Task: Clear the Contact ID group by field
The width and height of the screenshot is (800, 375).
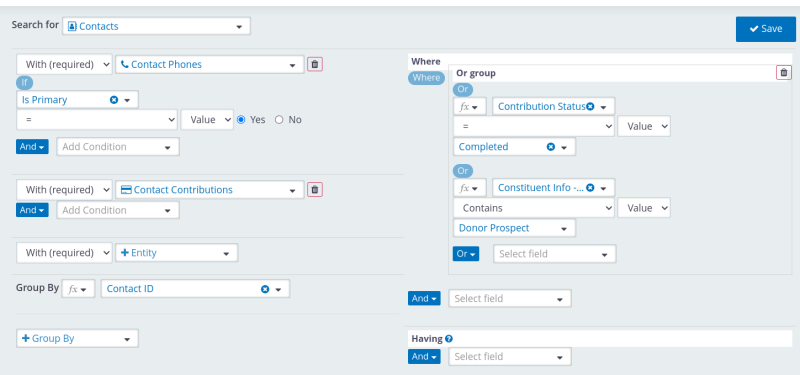Action: (x=265, y=289)
